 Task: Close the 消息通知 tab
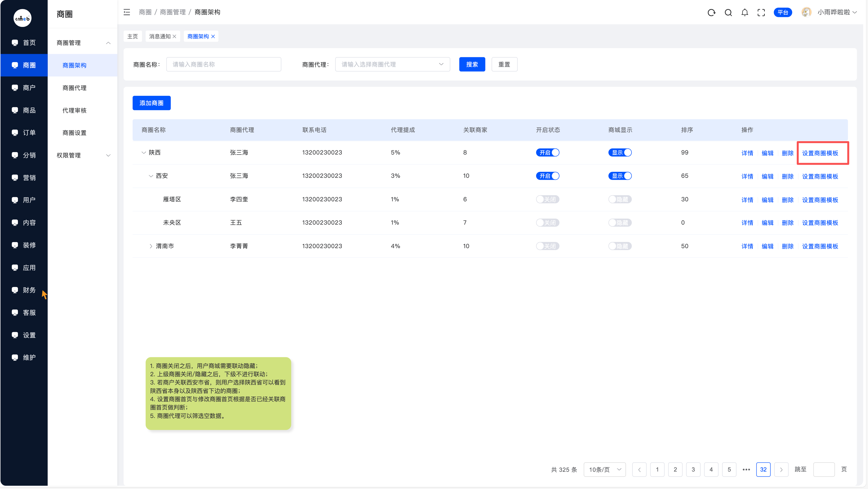click(x=174, y=36)
